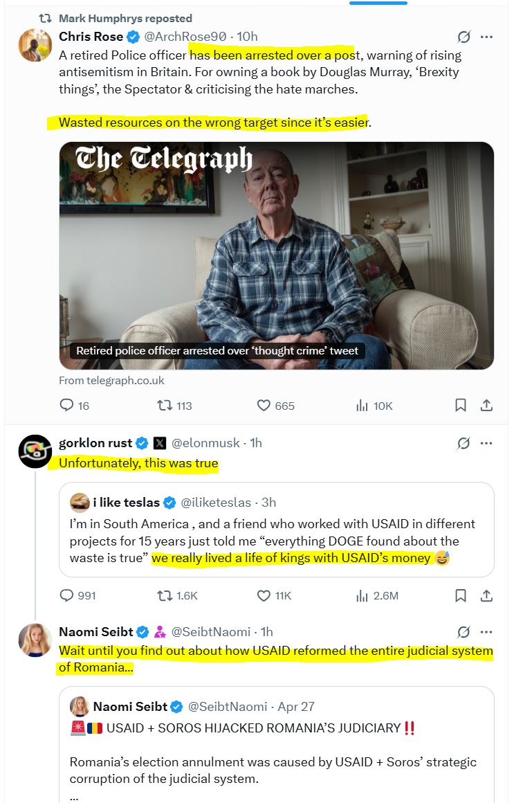
Task: Like gorklon rust's post
Action: click(x=264, y=595)
